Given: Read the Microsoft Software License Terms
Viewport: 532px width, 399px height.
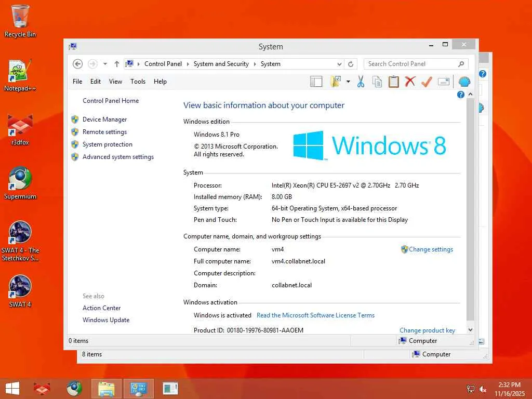Looking at the screenshot, I should [x=315, y=315].
